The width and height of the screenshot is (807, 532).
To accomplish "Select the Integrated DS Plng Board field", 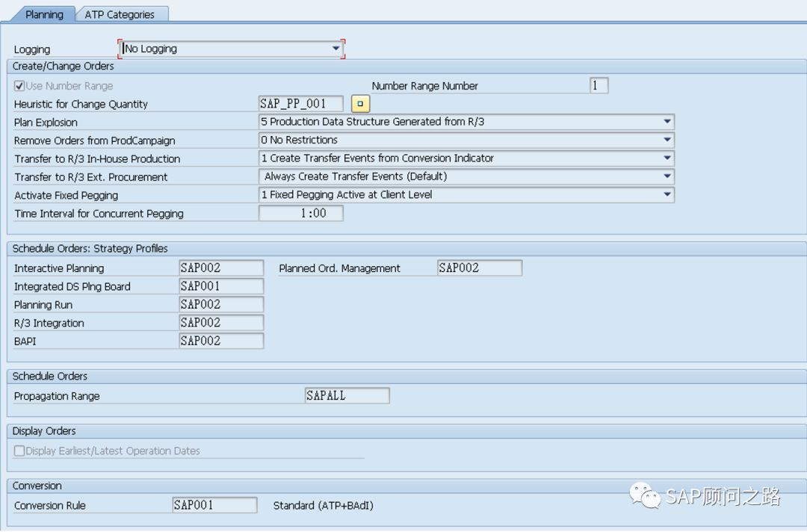I will click(x=221, y=286).
